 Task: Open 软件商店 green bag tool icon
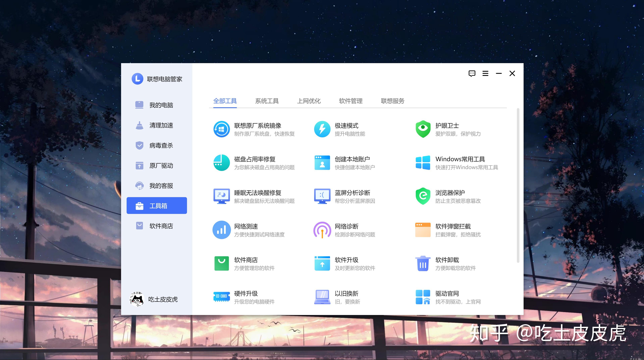(x=222, y=263)
